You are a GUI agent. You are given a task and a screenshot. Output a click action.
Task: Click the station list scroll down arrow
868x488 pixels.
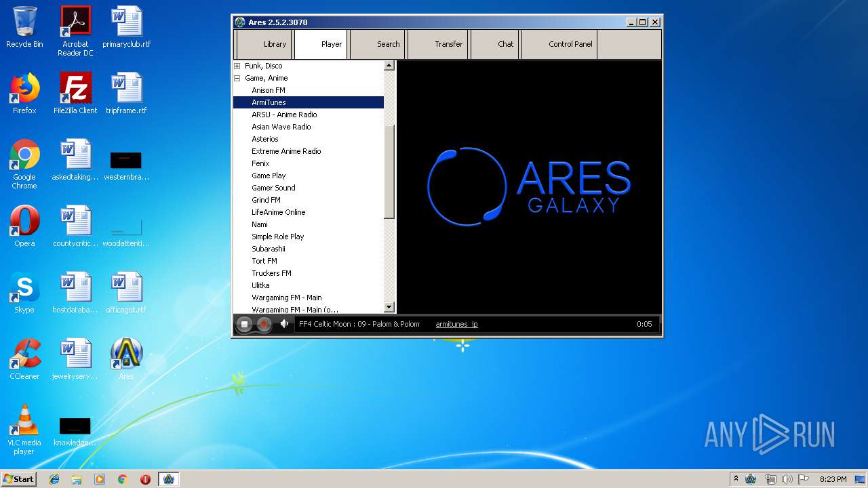[x=389, y=307]
